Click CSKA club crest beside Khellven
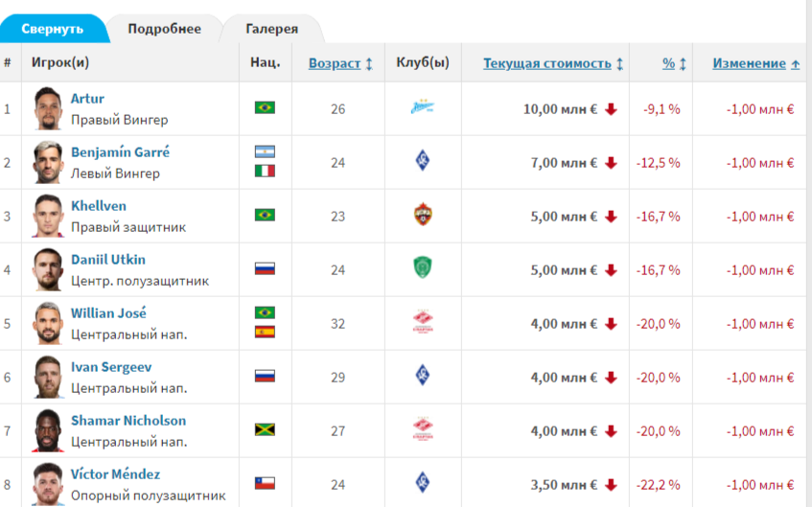 [423, 215]
